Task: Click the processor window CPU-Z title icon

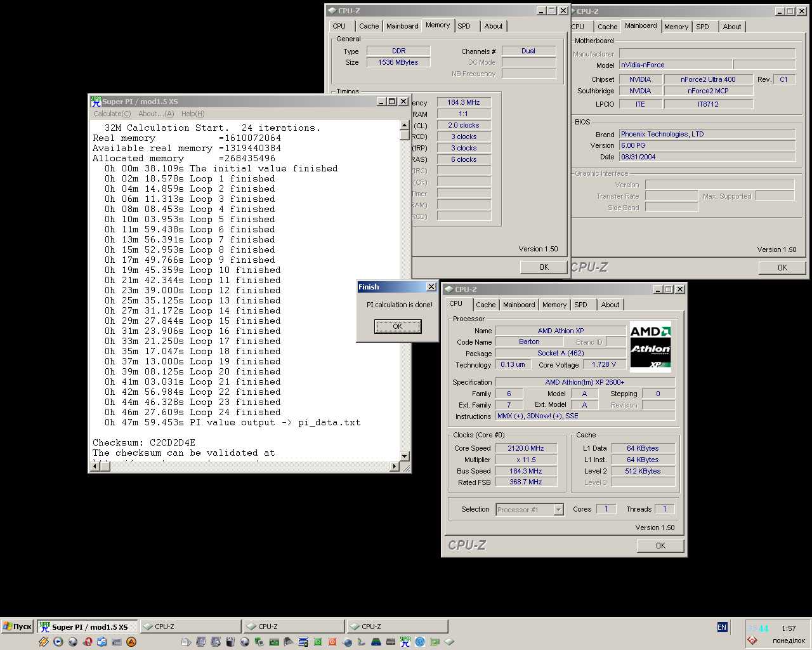Action: pyautogui.click(x=449, y=289)
